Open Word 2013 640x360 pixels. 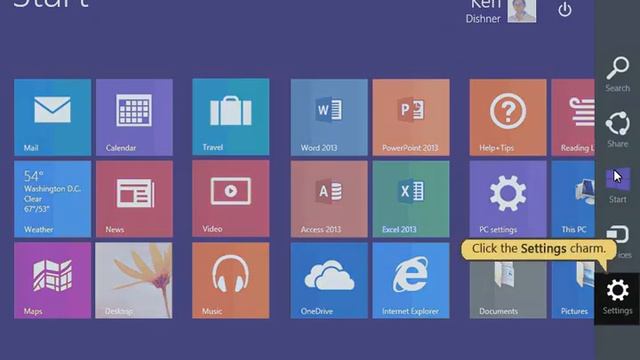pyautogui.click(x=329, y=118)
